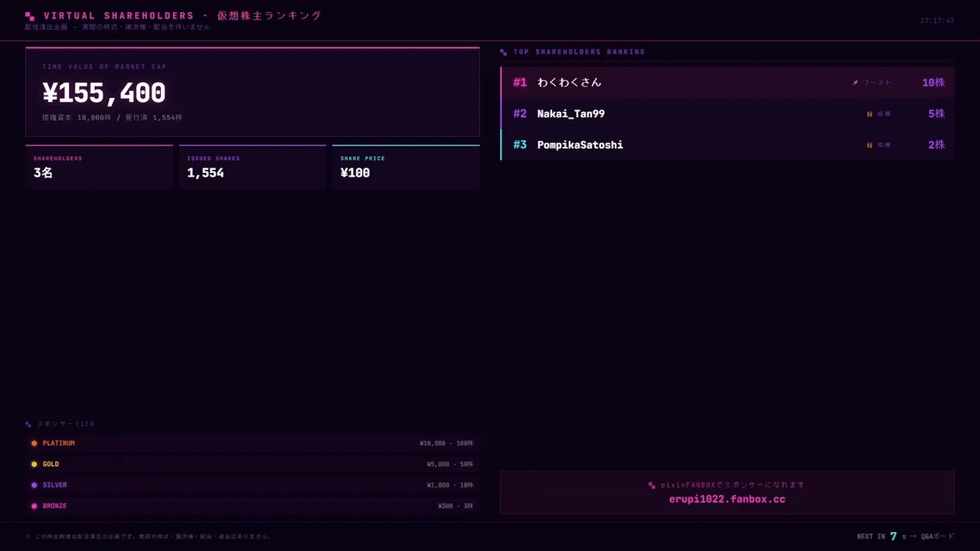Click the purple SILVER tier dot
The width and height of the screenshot is (980, 551).
[34, 485]
